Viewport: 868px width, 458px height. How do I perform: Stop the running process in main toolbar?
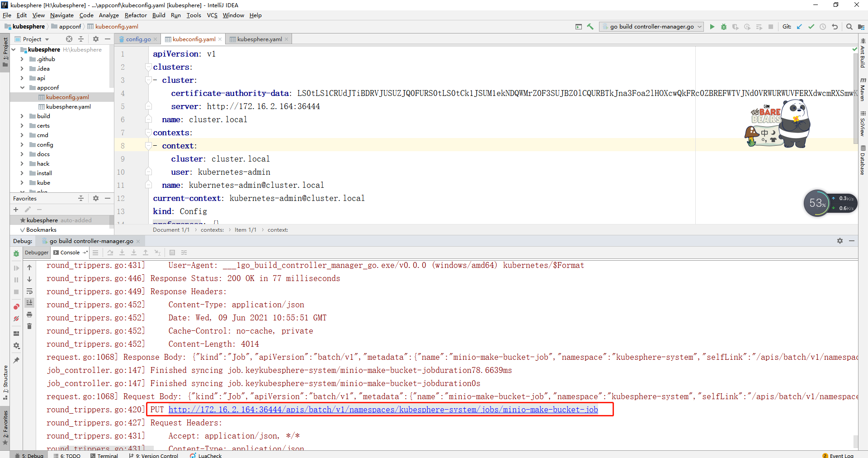click(x=771, y=27)
